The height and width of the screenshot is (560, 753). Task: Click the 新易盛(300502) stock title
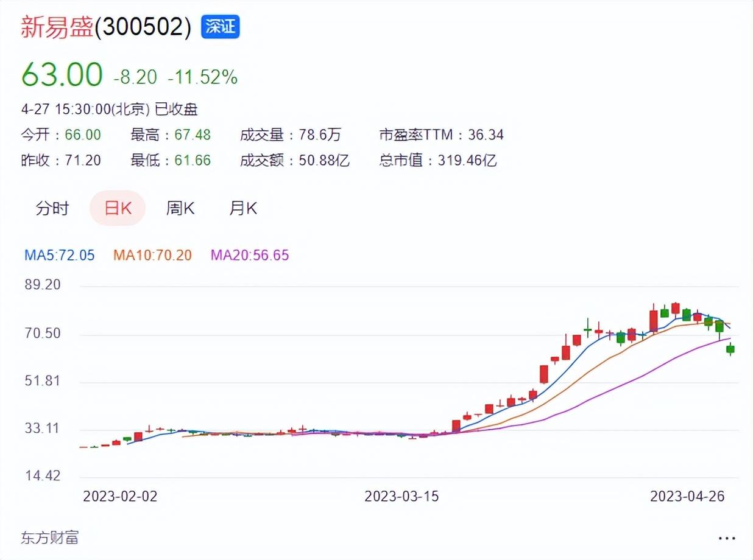coord(106,27)
